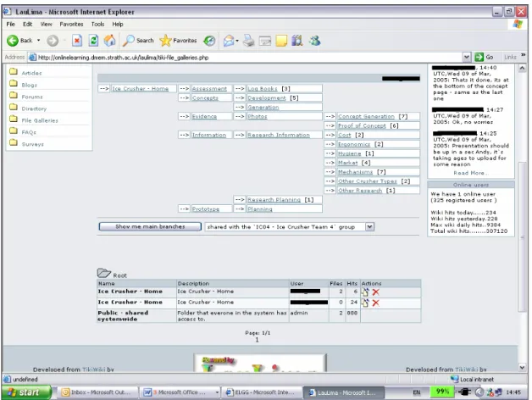The width and height of the screenshot is (532, 400).
Task: Click the Mail envelope toolbar icon
Action: [229, 41]
